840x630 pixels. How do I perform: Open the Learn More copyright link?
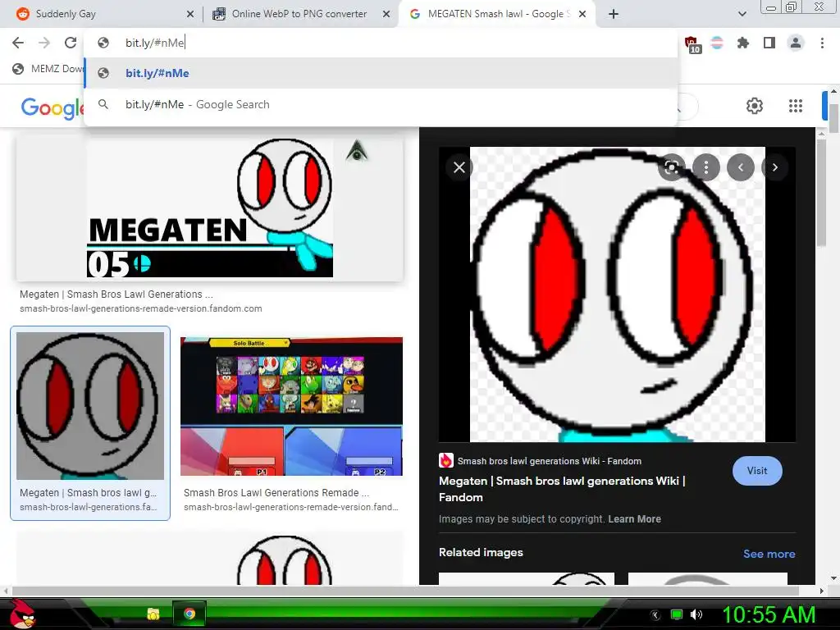tap(634, 519)
